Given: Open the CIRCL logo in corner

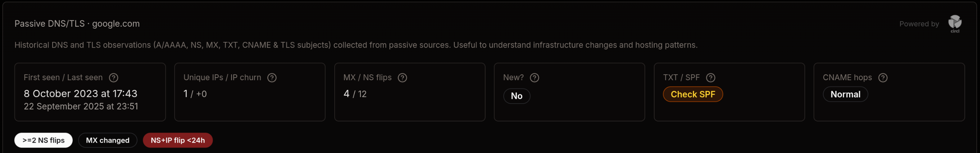Looking at the screenshot, I should pos(954,24).
